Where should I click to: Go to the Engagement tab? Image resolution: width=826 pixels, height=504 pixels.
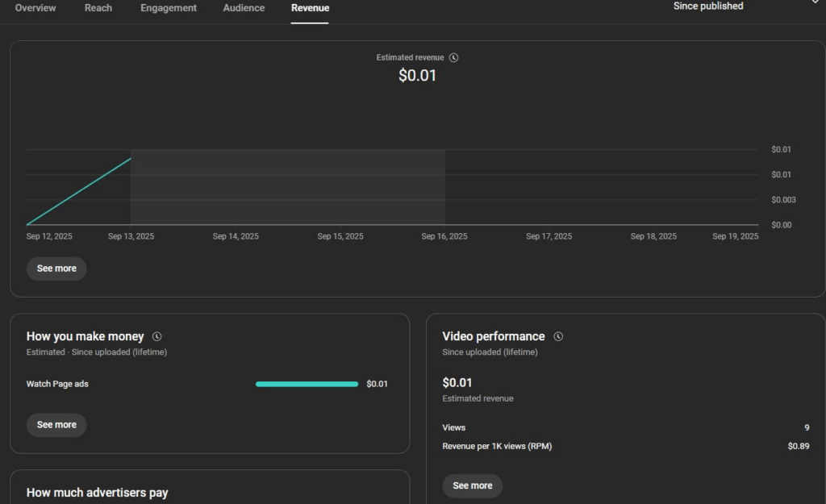[x=169, y=8]
